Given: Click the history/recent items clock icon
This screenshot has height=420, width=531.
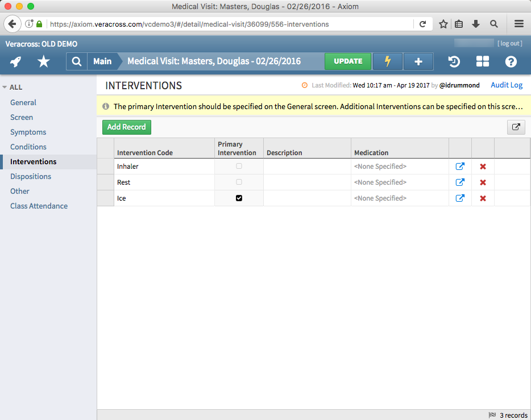Looking at the screenshot, I should [x=454, y=61].
